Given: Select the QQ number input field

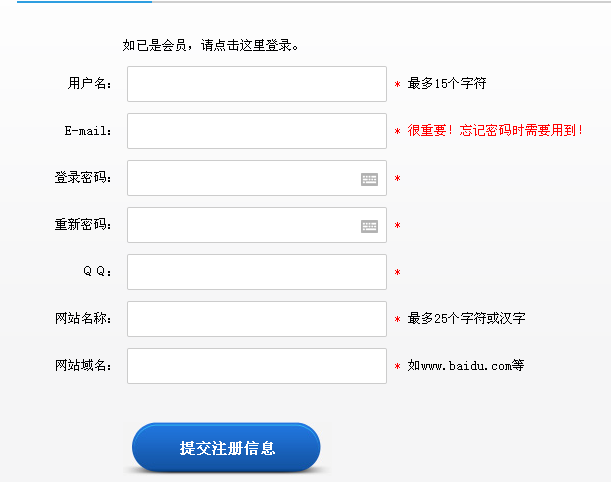Looking at the screenshot, I should (256, 272).
